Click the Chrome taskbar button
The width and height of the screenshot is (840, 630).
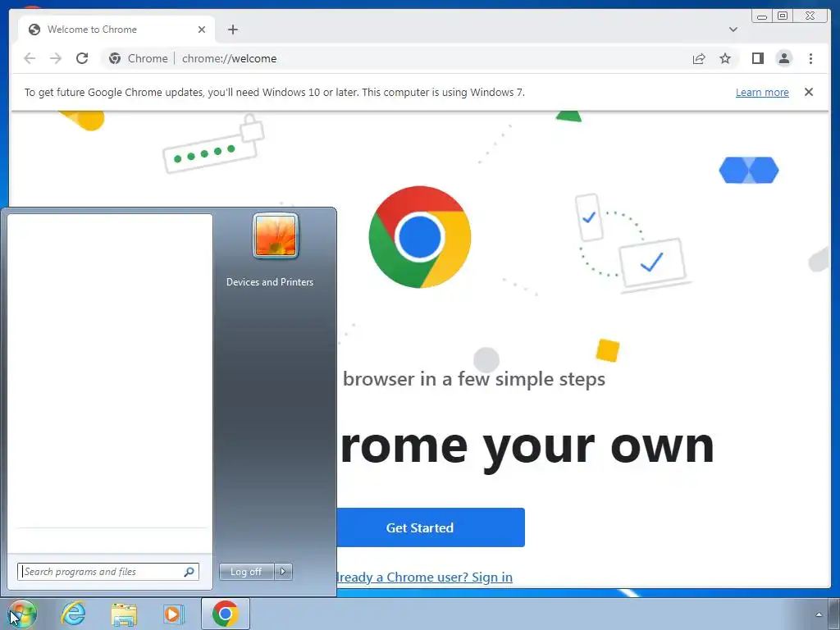pyautogui.click(x=226, y=614)
